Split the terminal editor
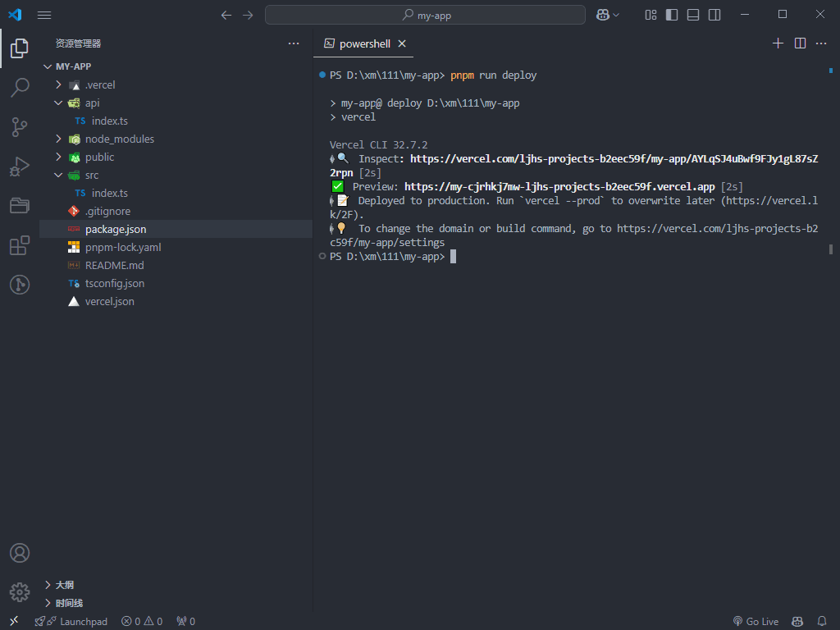Viewport: 840px width, 630px height. 800,43
